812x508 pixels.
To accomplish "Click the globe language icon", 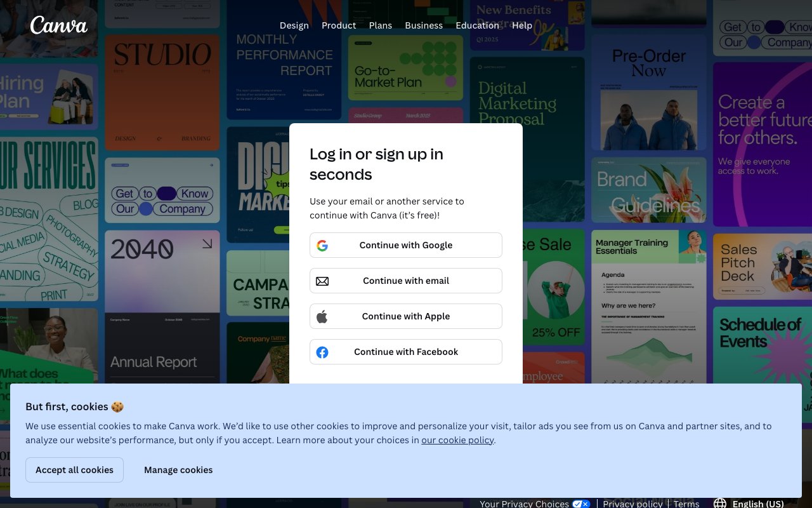I will [x=720, y=504].
